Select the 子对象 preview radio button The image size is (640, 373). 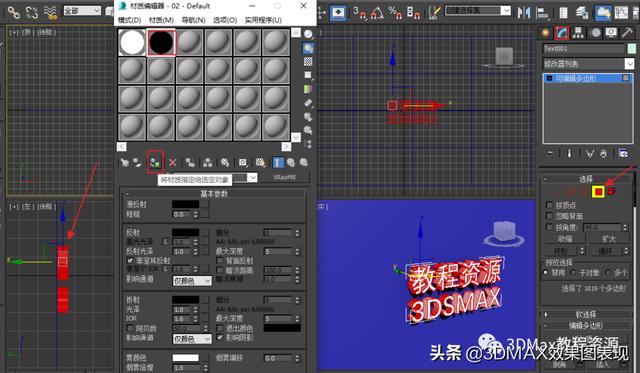574,272
